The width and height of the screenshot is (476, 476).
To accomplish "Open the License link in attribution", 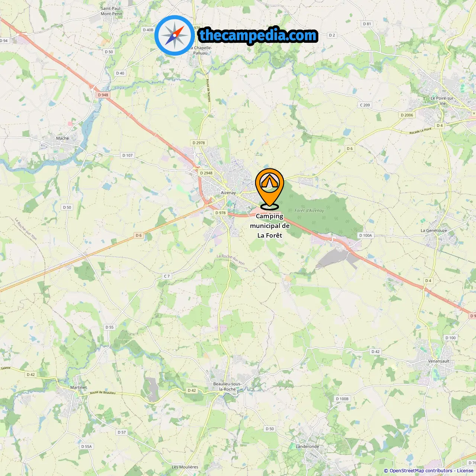I will click(x=465, y=470).
